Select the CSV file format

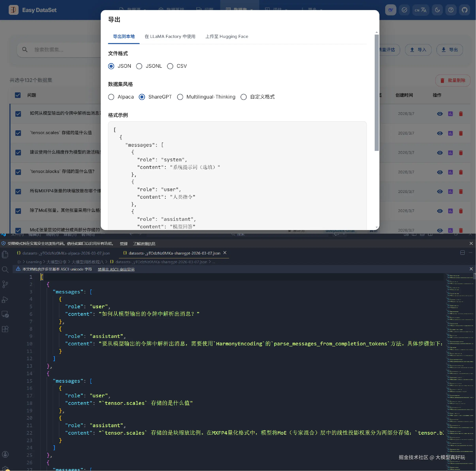coord(170,66)
